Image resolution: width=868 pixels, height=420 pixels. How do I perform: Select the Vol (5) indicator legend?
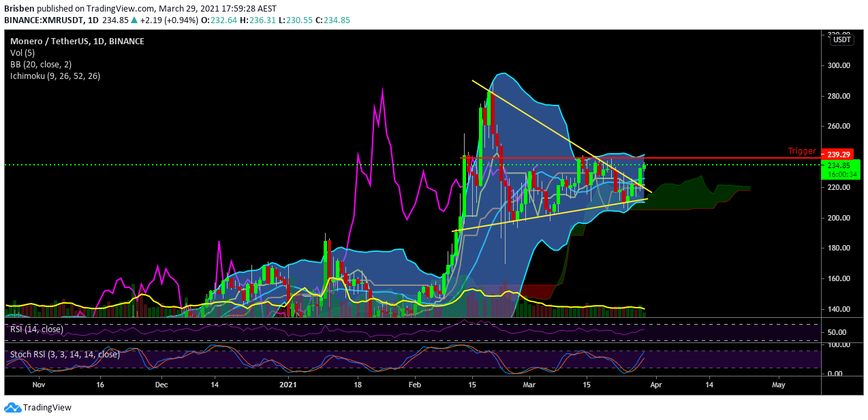tap(23, 52)
